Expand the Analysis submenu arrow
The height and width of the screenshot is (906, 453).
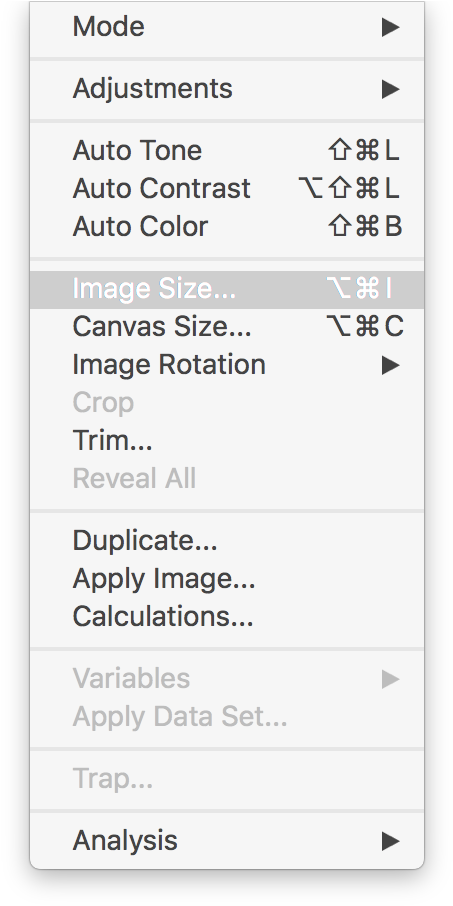(391, 841)
